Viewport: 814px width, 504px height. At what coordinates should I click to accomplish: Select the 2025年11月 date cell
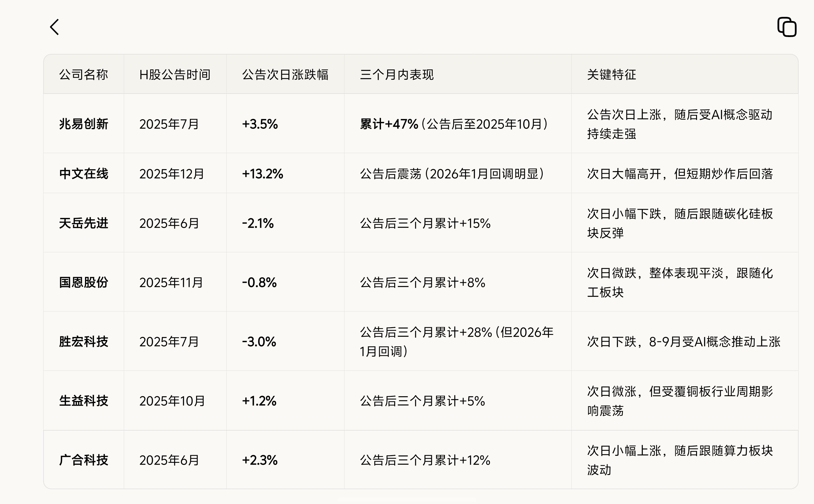click(x=171, y=282)
